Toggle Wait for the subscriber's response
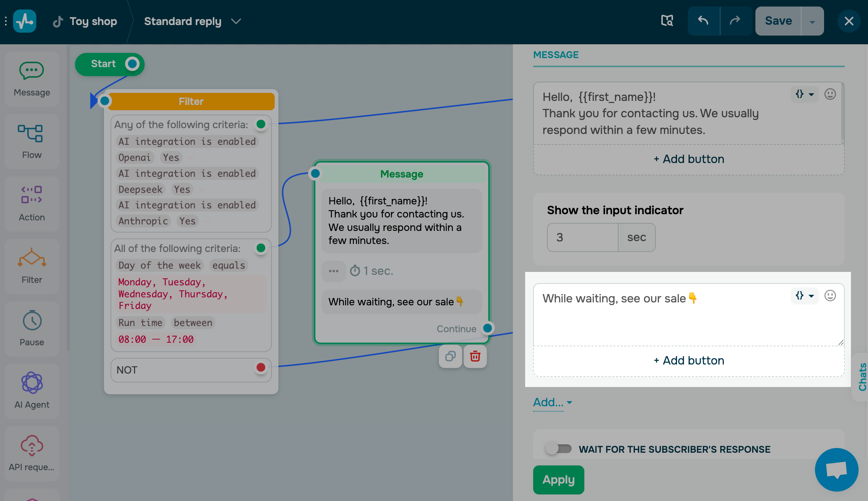This screenshot has width=868, height=501. (x=559, y=449)
